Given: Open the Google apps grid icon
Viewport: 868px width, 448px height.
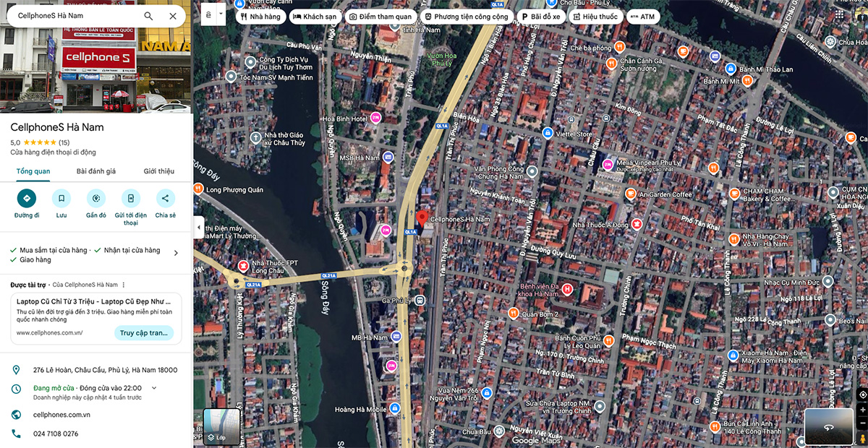Looking at the screenshot, I should pyautogui.click(x=840, y=14).
